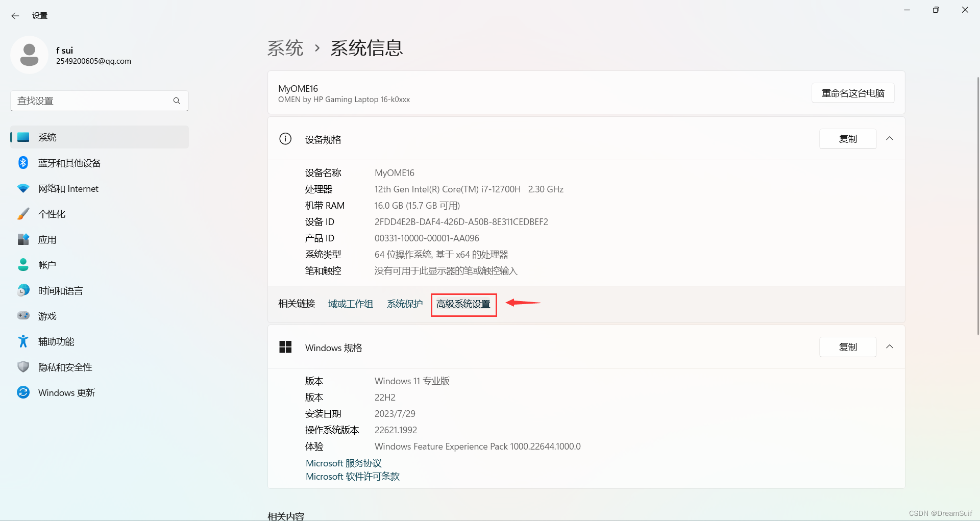Copy device specs with 复制 button
Image resolution: width=980 pixels, height=521 pixels.
tap(848, 139)
